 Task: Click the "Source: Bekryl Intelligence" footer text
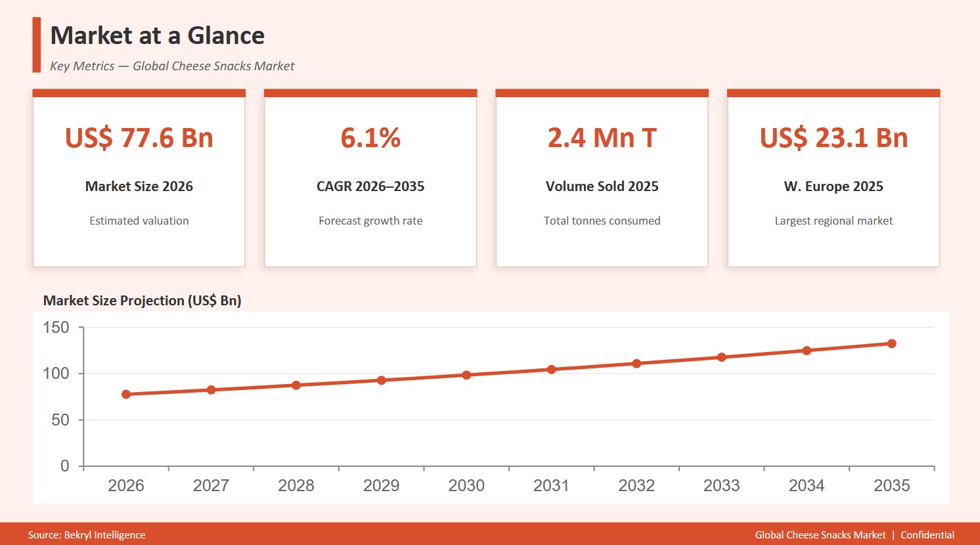[87, 535]
